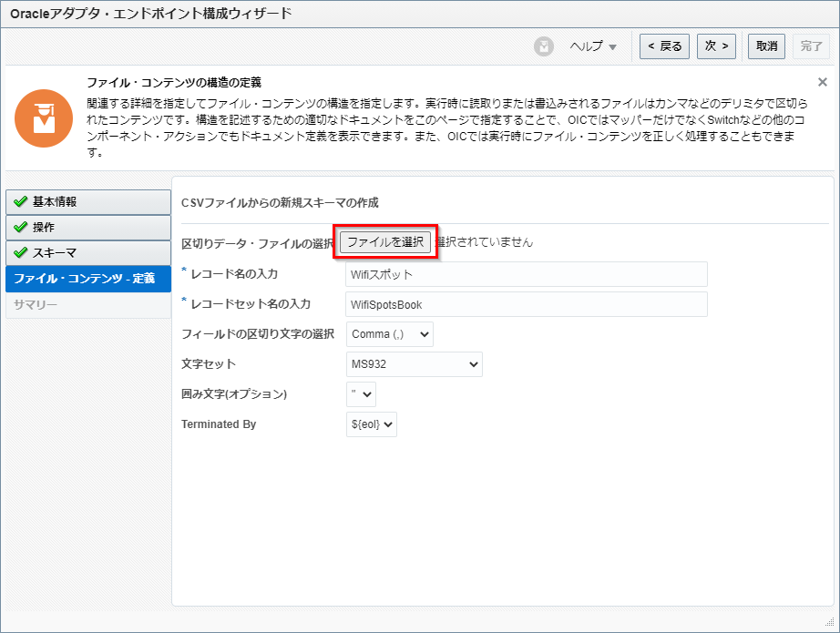Image resolution: width=840 pixels, height=633 pixels.
Task: Go back with the 戻る button
Action: [x=664, y=46]
